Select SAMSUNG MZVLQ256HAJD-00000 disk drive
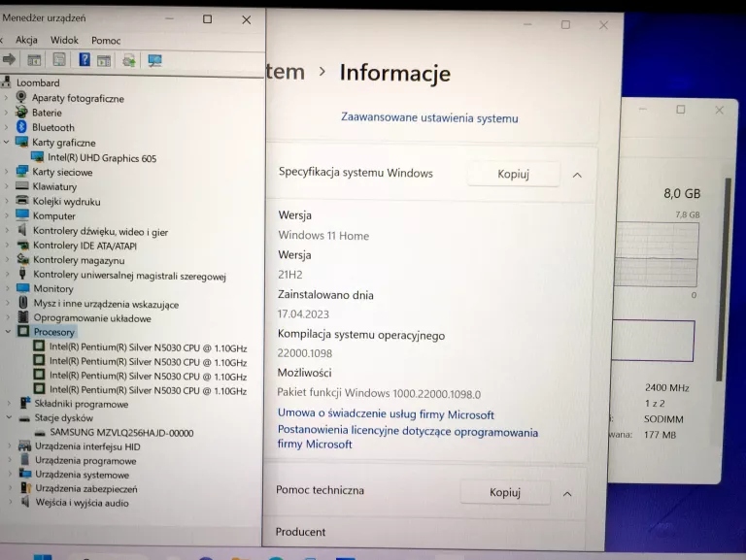Viewport: 746px width, 560px height. pos(121,433)
